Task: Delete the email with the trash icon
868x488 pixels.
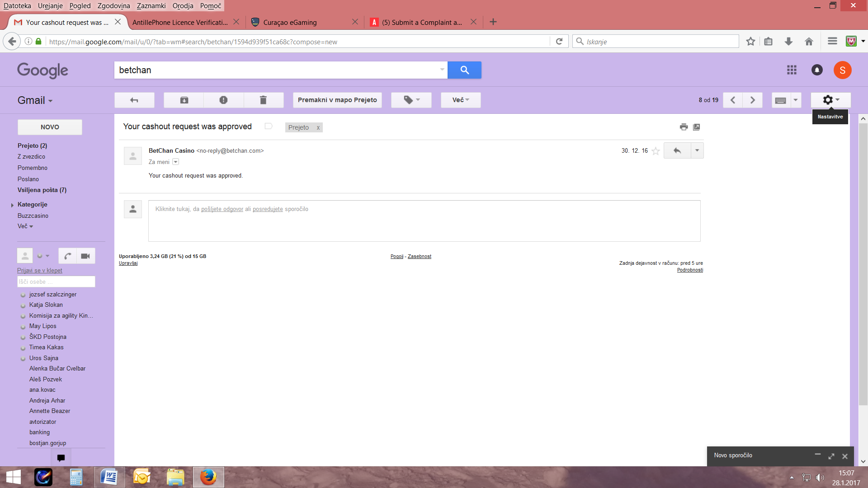Action: [263, 100]
